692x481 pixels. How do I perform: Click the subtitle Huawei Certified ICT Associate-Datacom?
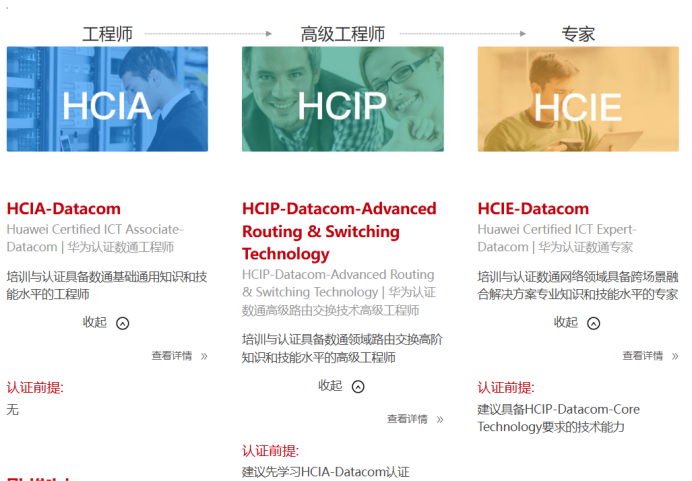(95, 238)
